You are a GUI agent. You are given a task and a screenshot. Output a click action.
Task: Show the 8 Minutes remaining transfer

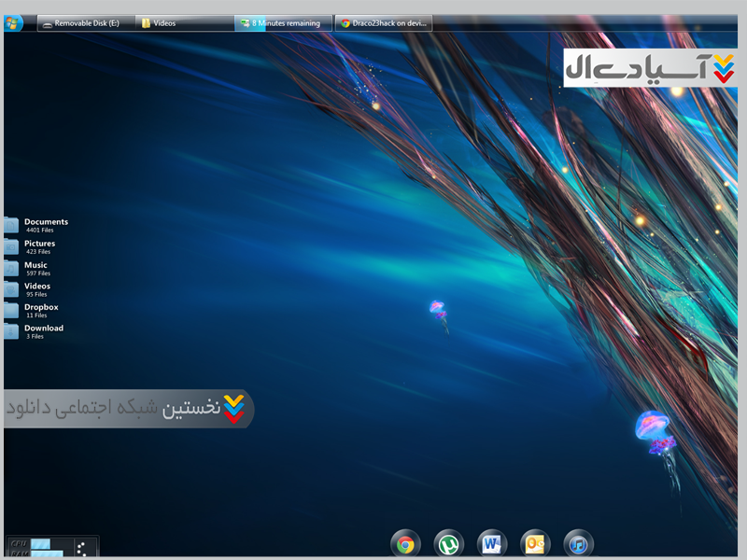coord(282,23)
